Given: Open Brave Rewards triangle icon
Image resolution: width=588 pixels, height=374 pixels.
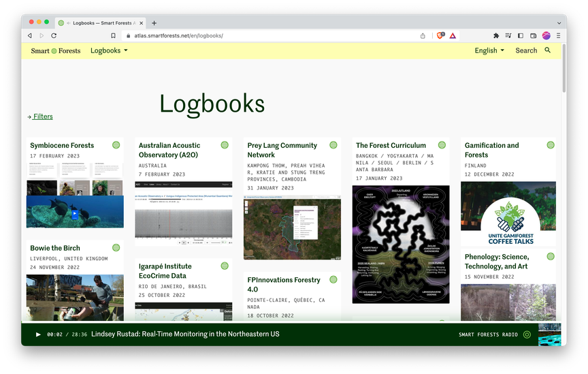Looking at the screenshot, I should pyautogui.click(x=453, y=35).
